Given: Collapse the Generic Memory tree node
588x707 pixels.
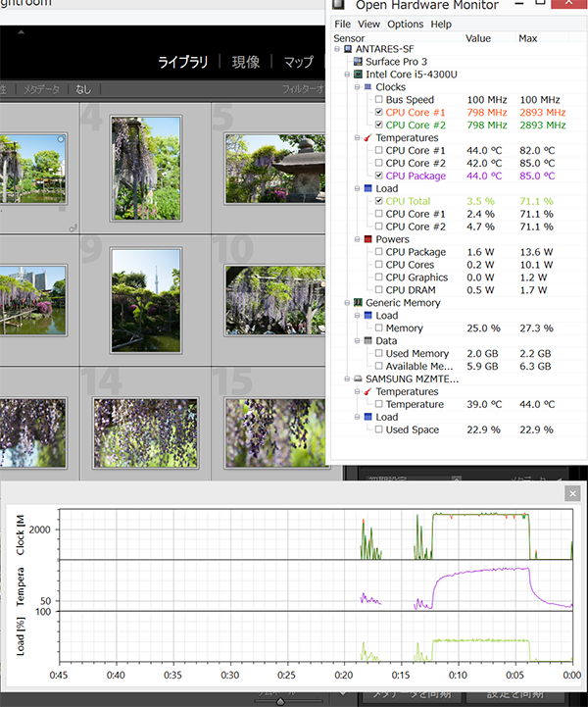Looking at the screenshot, I should (347, 303).
